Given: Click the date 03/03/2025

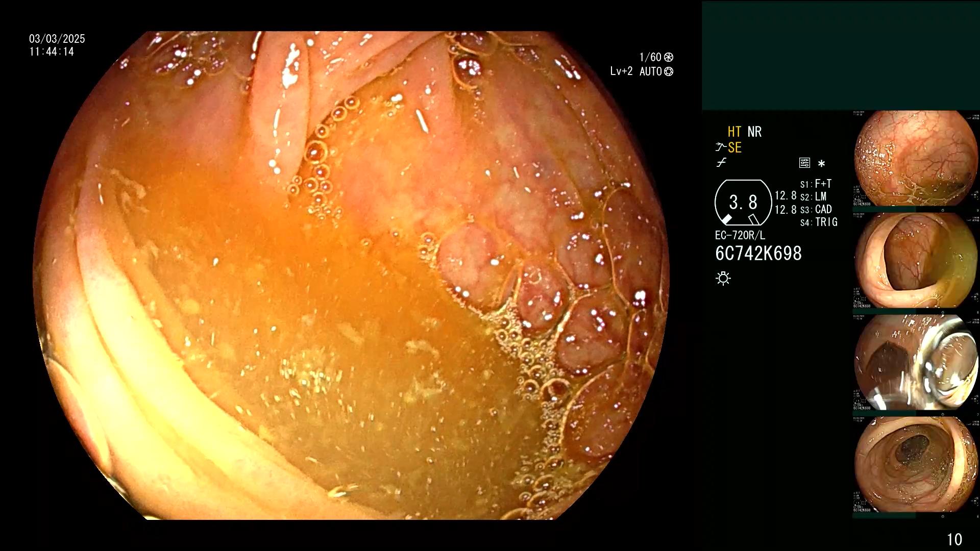Looking at the screenshot, I should click(x=57, y=39).
